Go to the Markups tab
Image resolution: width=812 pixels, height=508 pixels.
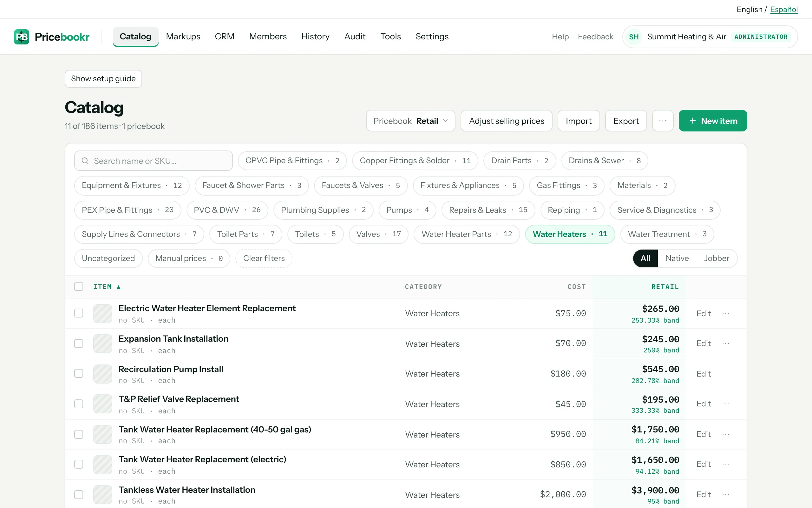(183, 36)
